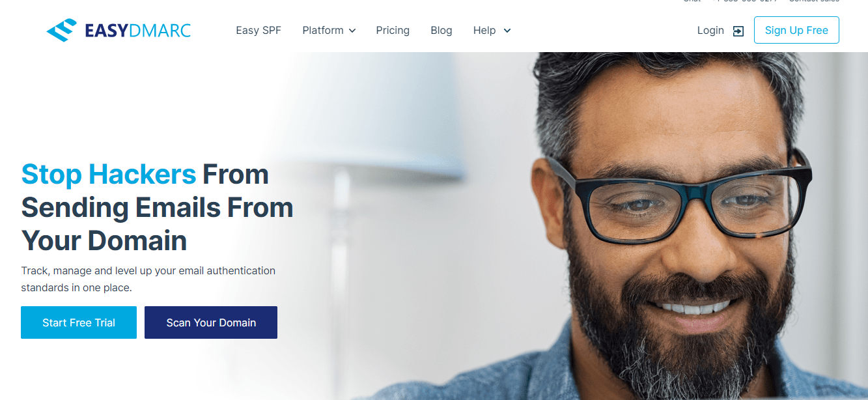Click the EasyDMARC blue logo icon
868x400 pixels.
[62, 31]
